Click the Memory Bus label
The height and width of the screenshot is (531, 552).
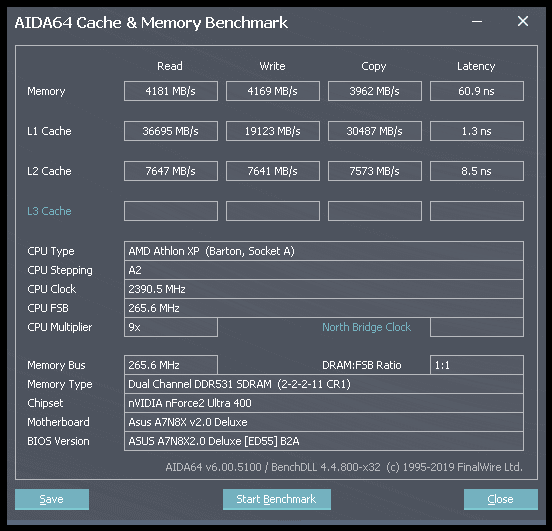[x=56, y=366]
